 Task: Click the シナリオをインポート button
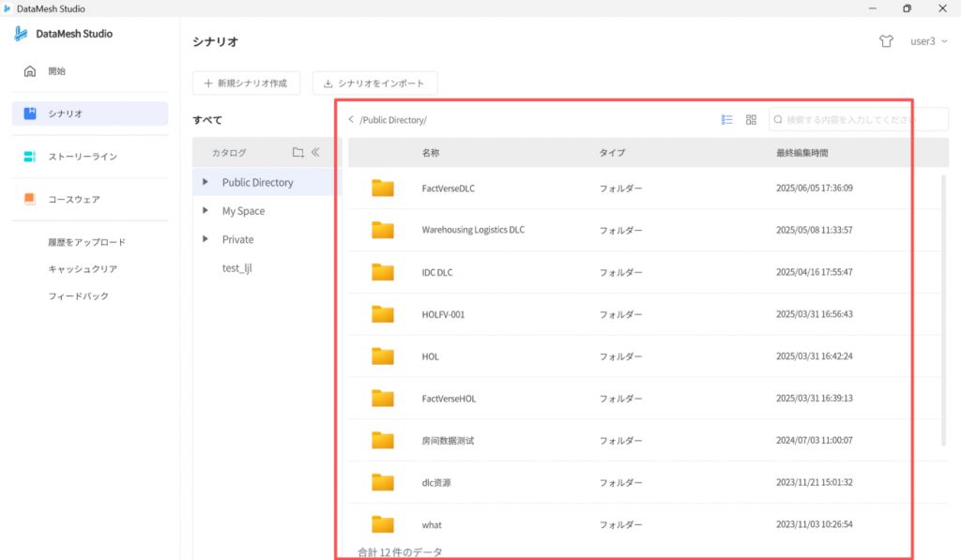[374, 83]
